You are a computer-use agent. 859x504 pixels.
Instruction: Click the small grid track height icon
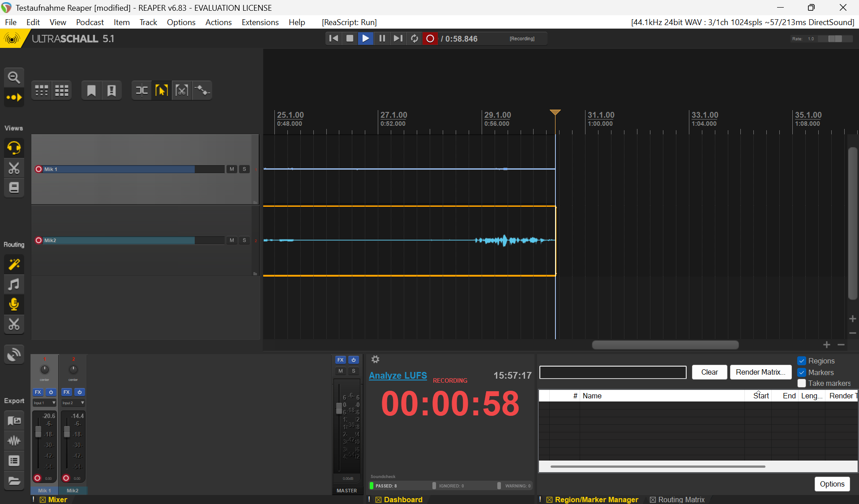point(42,90)
